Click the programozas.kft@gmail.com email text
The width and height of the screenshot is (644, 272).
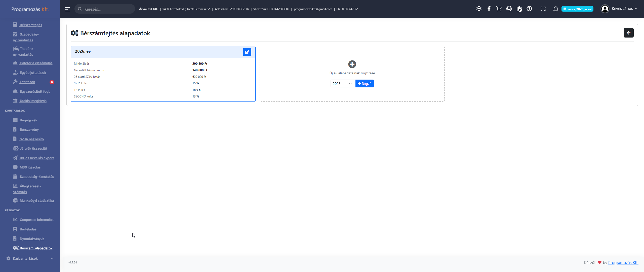(313, 9)
